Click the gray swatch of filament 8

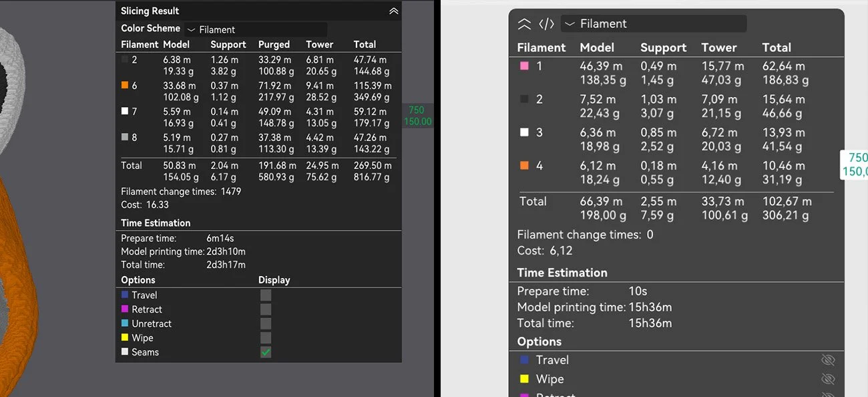point(125,138)
